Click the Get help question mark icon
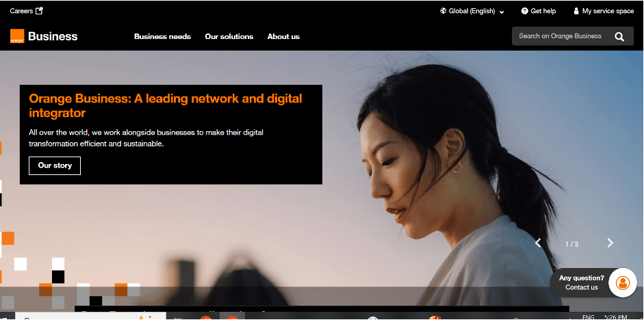 click(x=524, y=11)
